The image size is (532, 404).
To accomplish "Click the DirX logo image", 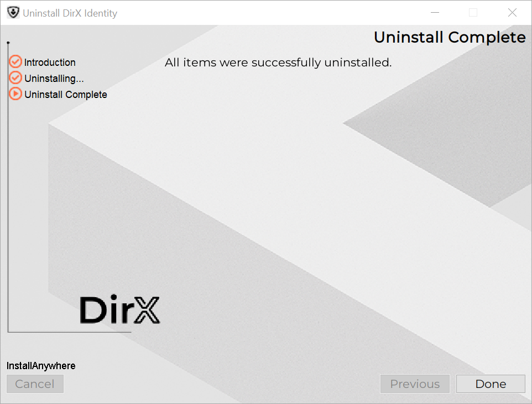I will click(119, 310).
